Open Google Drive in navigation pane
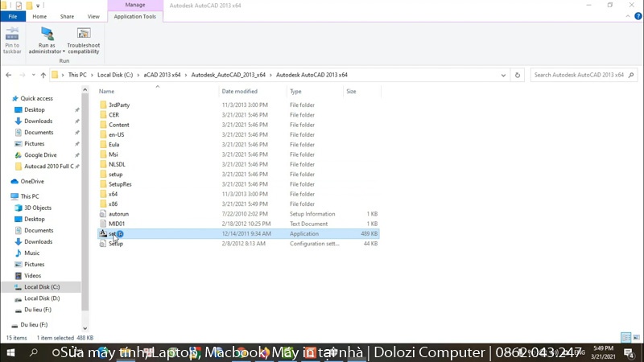 (x=40, y=155)
